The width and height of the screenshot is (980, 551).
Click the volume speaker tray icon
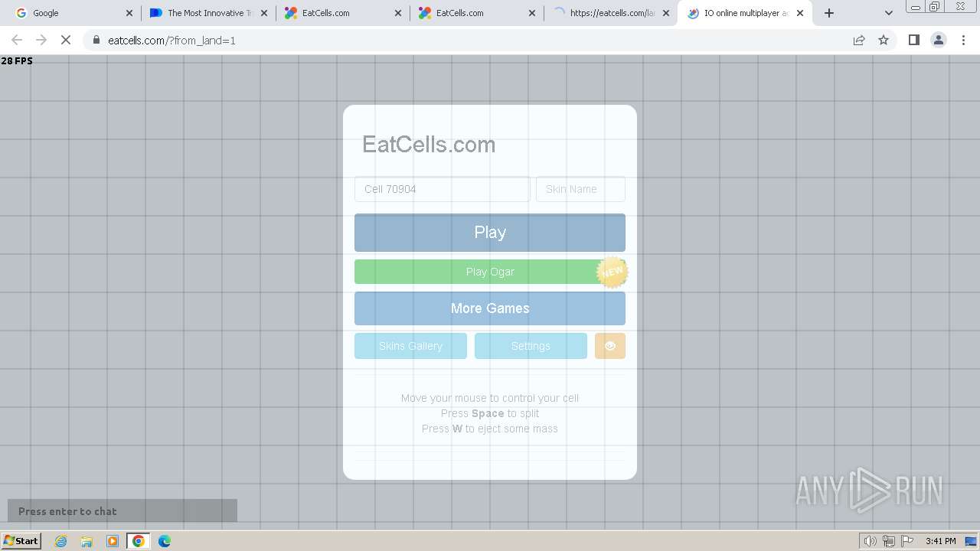pyautogui.click(x=871, y=541)
